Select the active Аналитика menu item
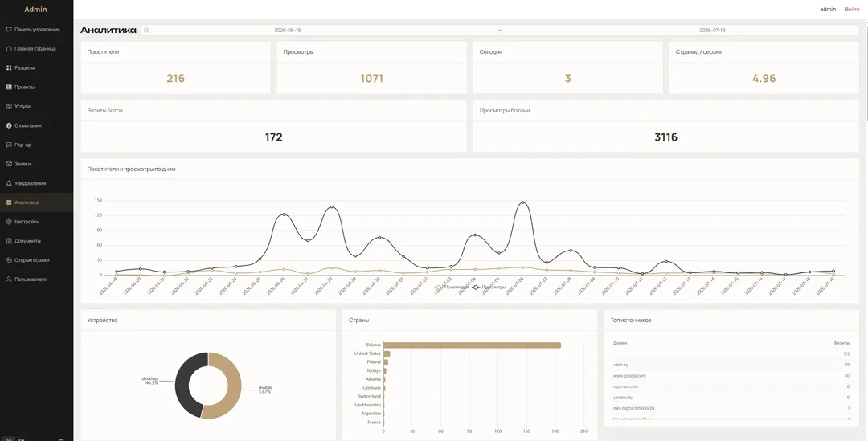The height and width of the screenshot is (441, 868). click(x=36, y=202)
